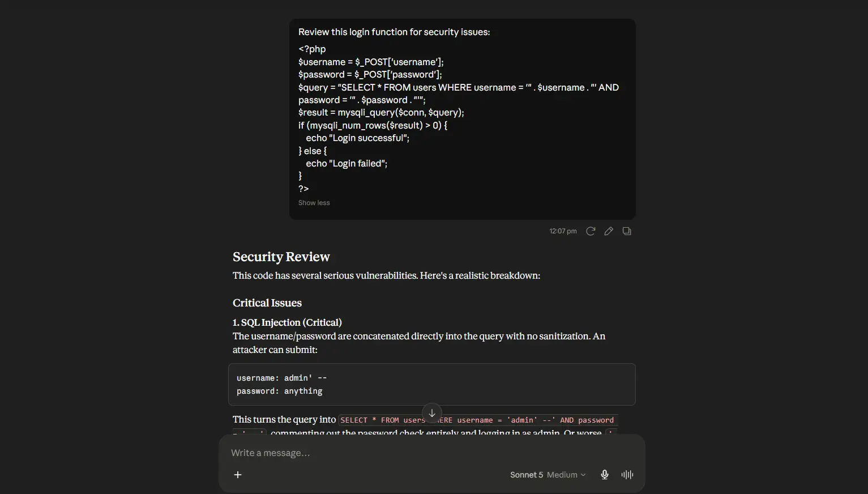Click the retry message icon
The image size is (868, 494).
(591, 231)
